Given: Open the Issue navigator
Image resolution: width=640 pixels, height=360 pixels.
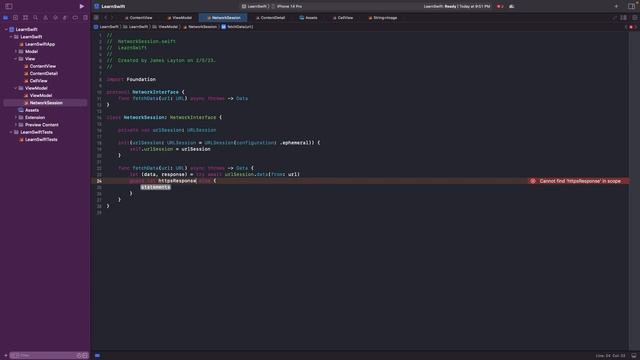Looking at the screenshot, I should (x=45, y=18).
